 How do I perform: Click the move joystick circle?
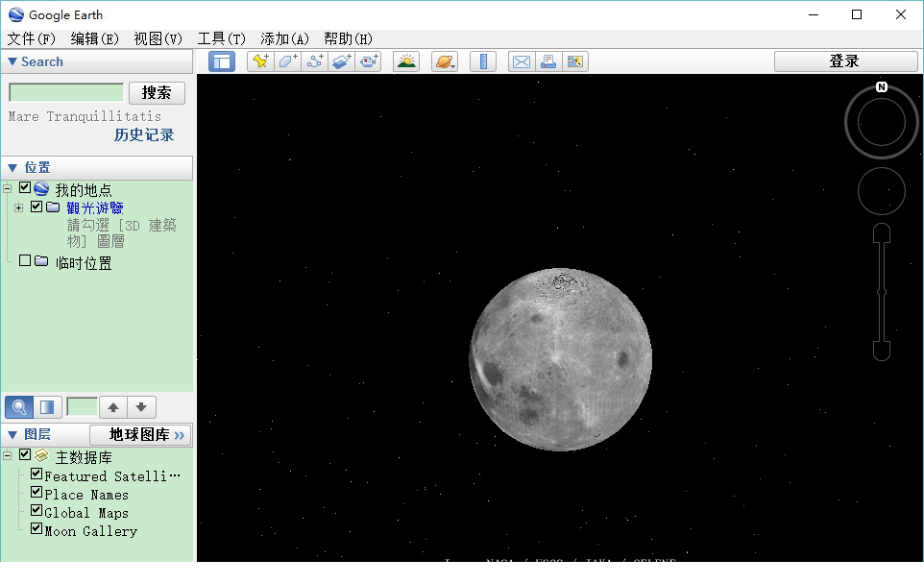pos(882,191)
